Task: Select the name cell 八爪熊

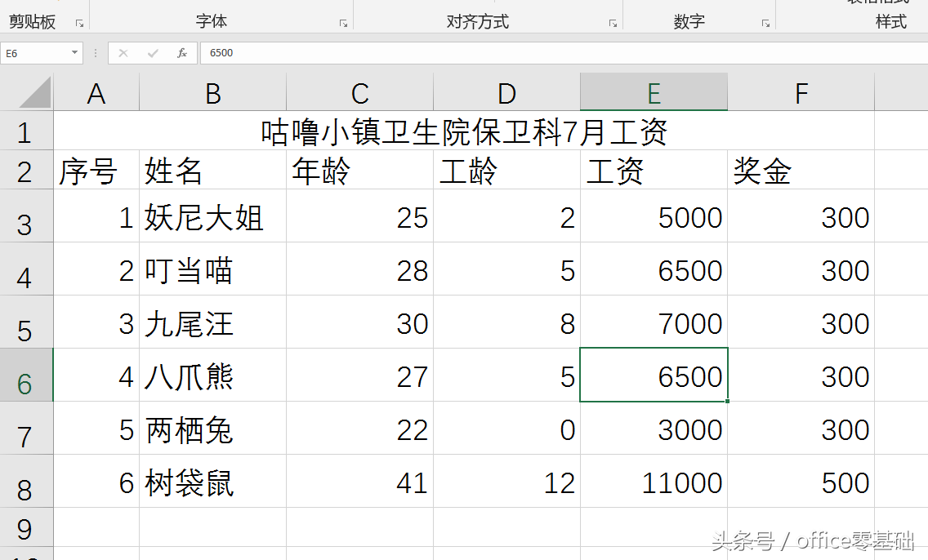Action: [x=213, y=375]
